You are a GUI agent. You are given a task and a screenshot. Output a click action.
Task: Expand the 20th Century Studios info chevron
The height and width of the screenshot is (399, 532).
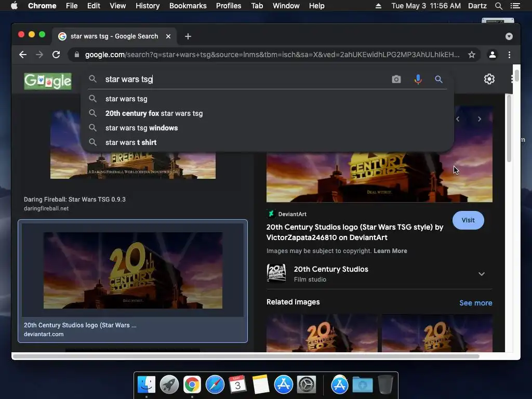click(x=482, y=274)
